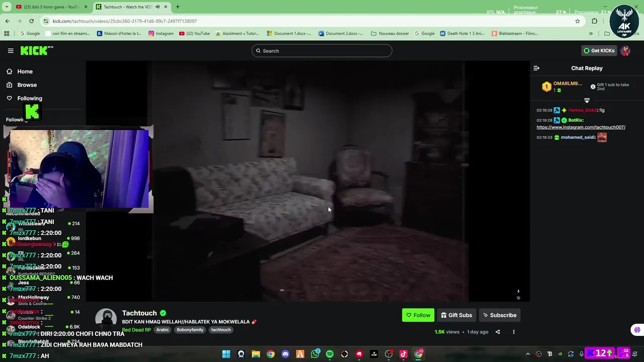Bookmark this page with star icon
This screenshot has height=362, width=644.
(578, 21)
